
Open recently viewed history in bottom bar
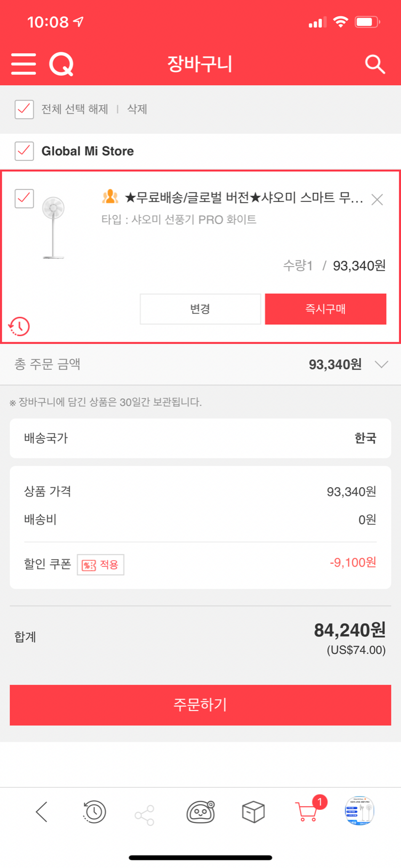point(94,812)
